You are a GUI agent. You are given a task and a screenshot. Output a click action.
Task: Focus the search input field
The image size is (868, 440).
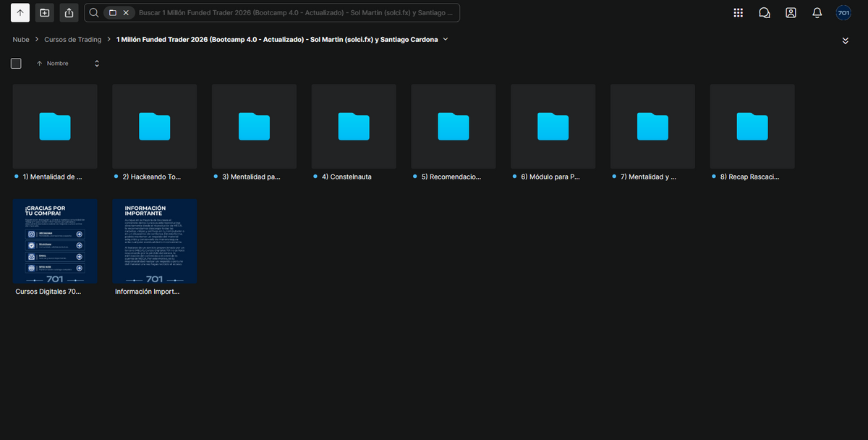tap(295, 12)
